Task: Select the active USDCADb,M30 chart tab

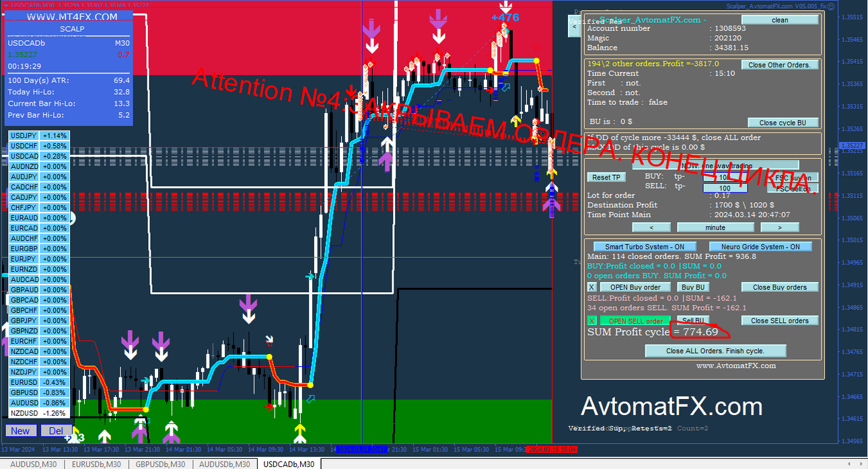Action: [x=289, y=464]
